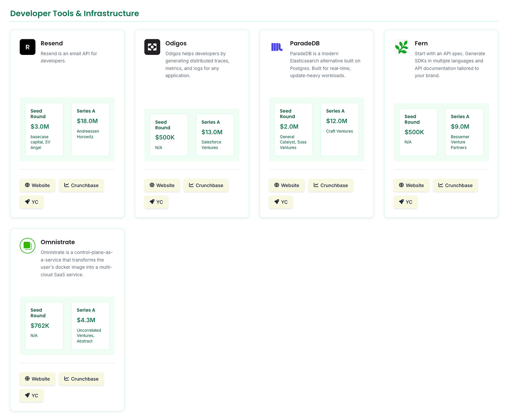Click ParadeDB YC button

(281, 202)
